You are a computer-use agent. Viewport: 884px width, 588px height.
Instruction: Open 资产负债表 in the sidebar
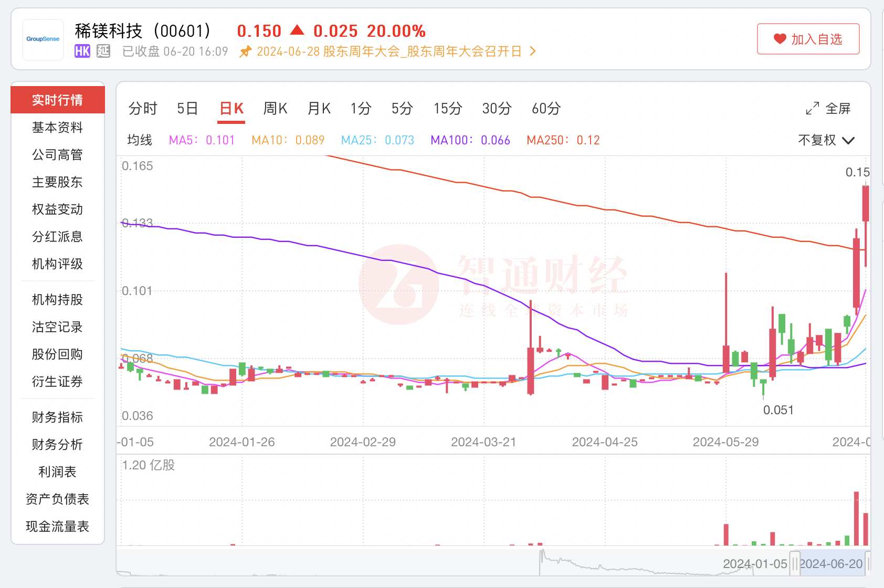[58, 499]
